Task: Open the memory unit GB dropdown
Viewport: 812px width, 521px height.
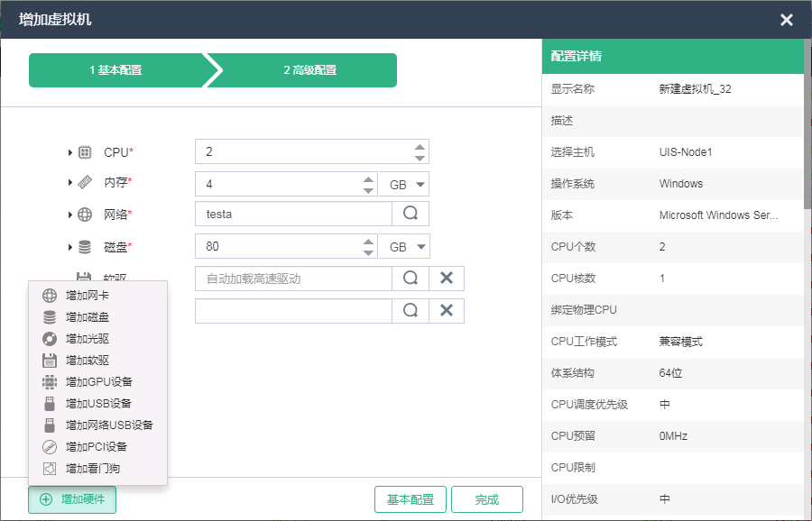Action: (x=403, y=185)
